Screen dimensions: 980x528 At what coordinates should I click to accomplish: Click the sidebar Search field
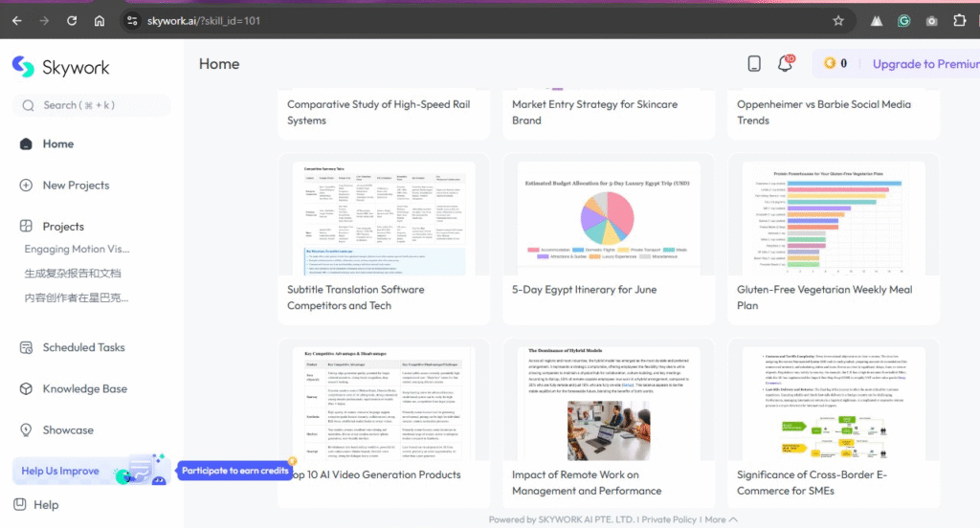tap(91, 105)
